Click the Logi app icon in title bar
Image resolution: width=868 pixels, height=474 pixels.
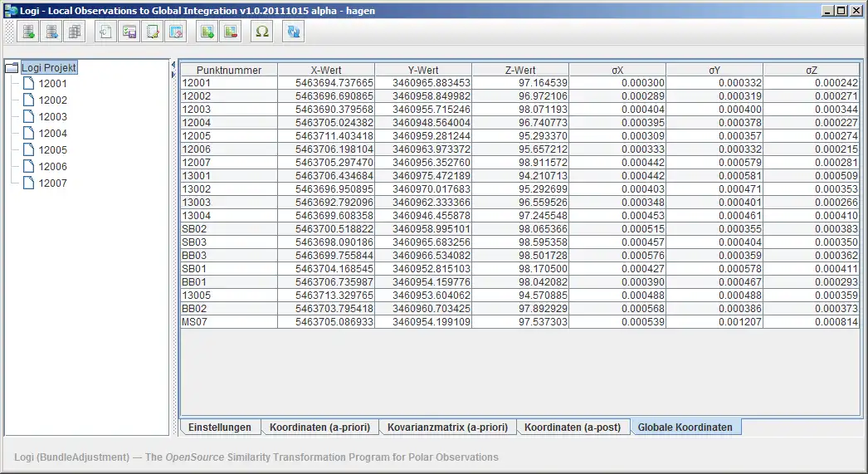[x=11, y=11]
